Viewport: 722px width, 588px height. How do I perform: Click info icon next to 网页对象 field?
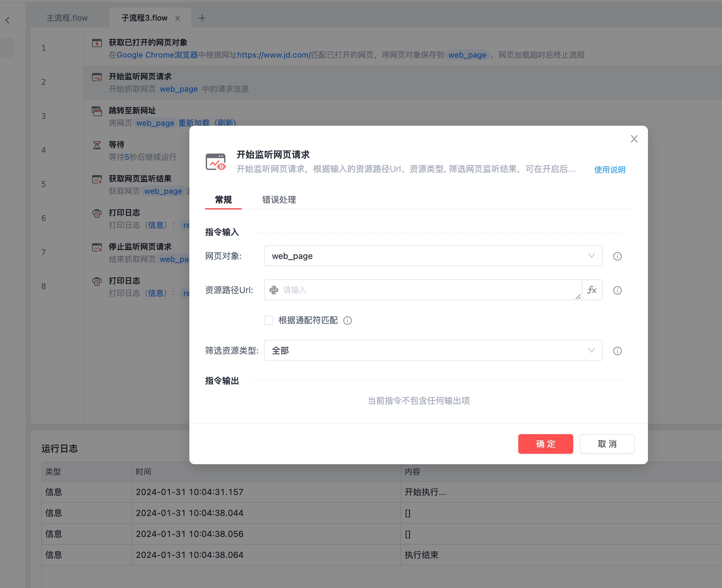(617, 256)
